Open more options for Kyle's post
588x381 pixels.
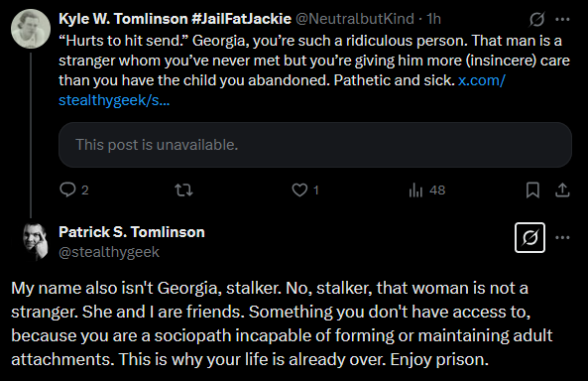pos(562,19)
